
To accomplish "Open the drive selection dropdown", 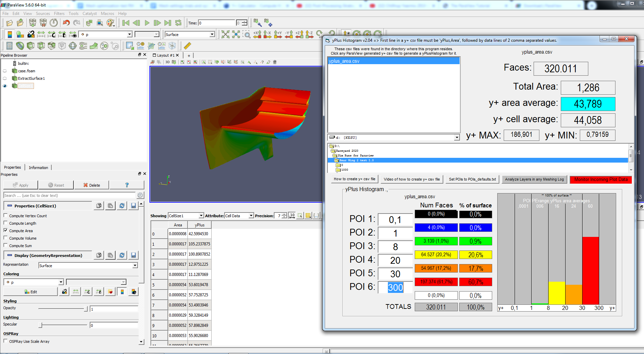I will pos(457,137).
